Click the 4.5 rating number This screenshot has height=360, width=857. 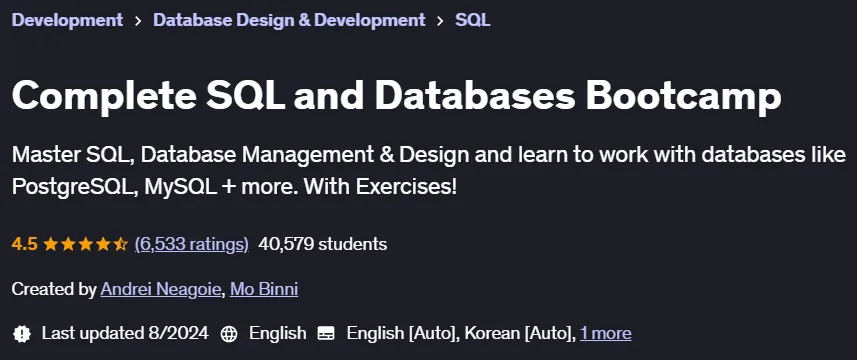click(25, 244)
